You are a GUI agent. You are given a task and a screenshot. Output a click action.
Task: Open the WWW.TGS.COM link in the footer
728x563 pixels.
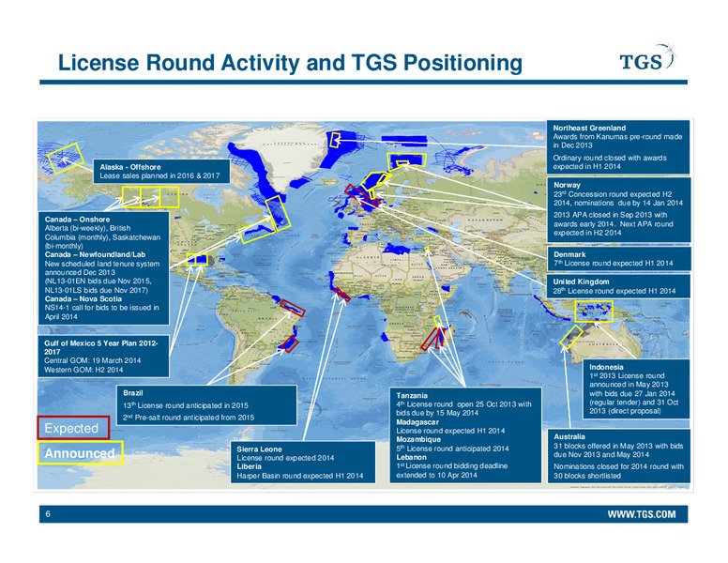[641, 514]
